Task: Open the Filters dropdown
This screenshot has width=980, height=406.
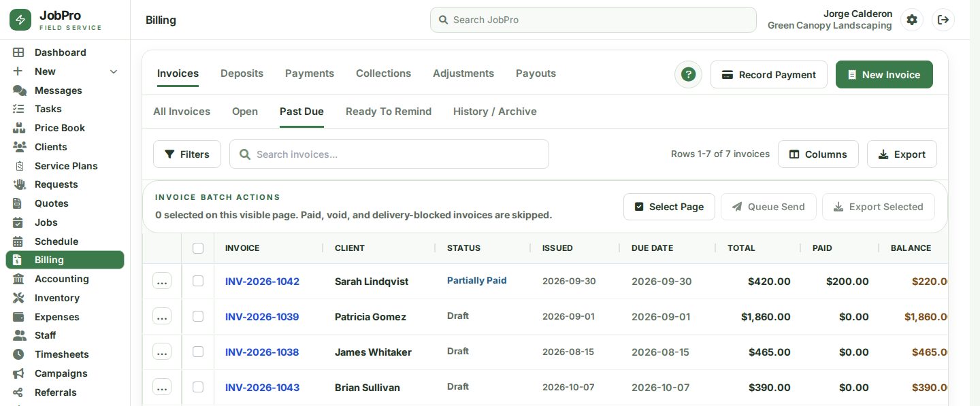Action: pos(186,154)
